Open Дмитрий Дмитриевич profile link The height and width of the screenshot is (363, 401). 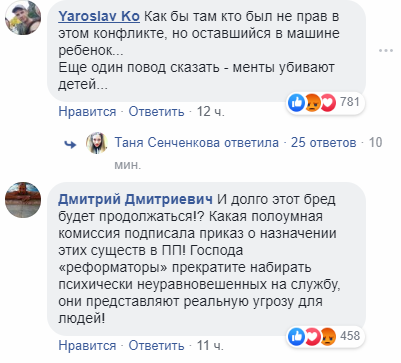click(135, 199)
